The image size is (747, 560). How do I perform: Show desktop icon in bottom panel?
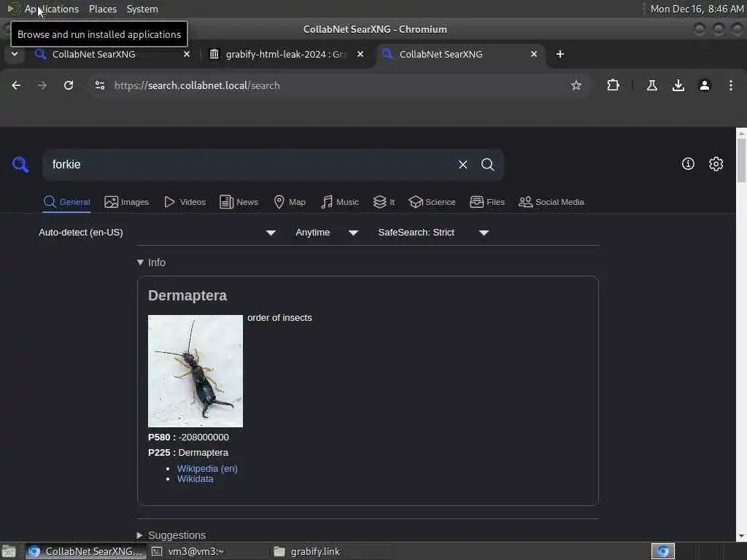point(9,551)
